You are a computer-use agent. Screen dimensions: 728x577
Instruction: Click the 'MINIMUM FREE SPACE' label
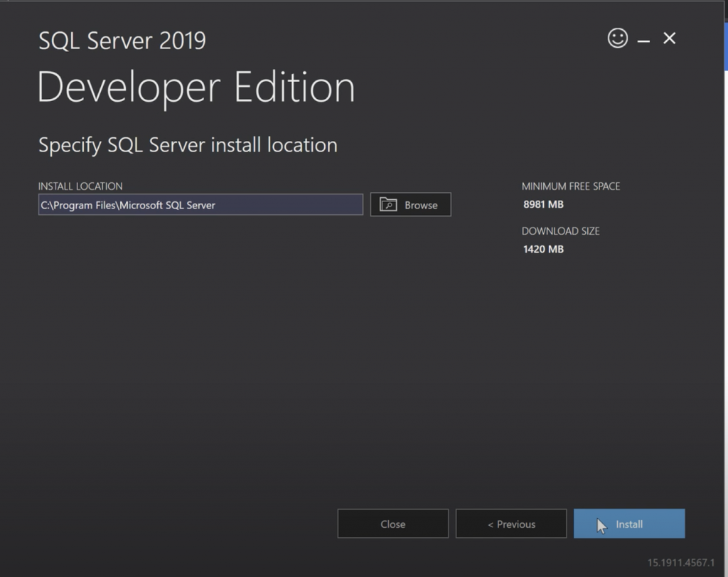[x=571, y=186]
